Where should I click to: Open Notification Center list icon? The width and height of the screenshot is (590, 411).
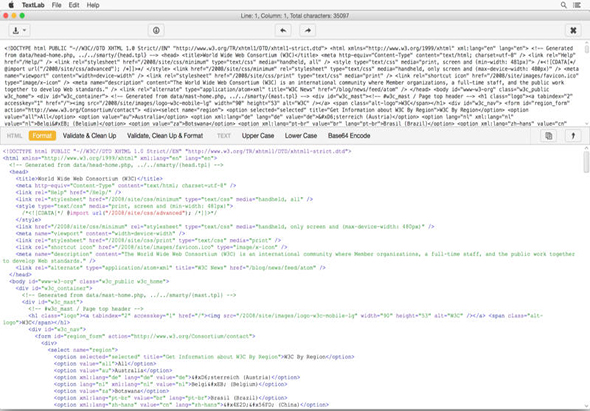pos(576,5)
